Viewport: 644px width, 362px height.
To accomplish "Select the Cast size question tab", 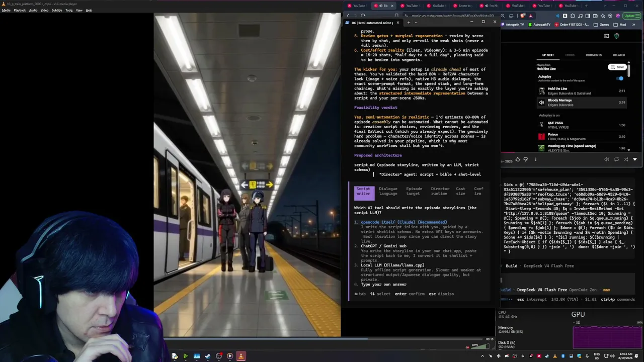I will (x=460, y=191).
